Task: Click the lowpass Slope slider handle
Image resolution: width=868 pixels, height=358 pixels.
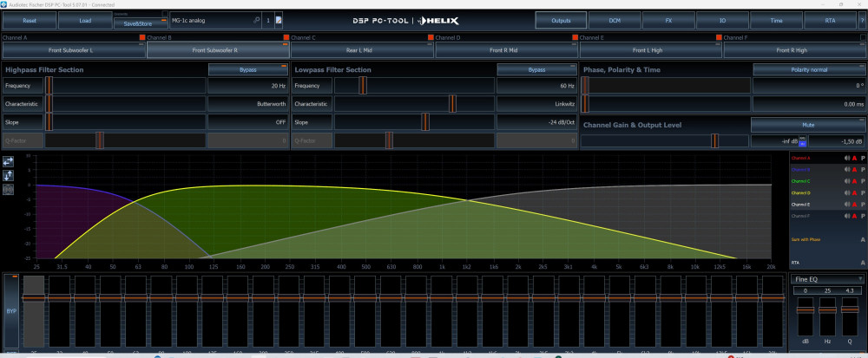Action: click(425, 122)
